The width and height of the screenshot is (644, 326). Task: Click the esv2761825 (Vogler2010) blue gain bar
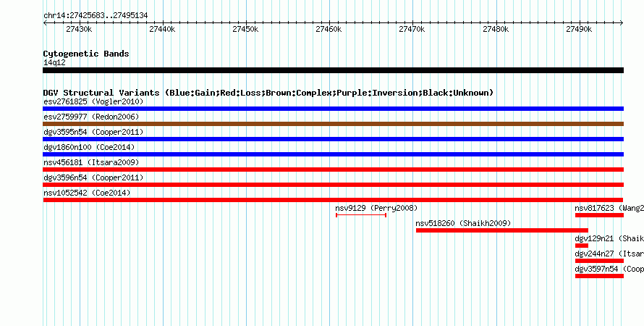click(333, 109)
